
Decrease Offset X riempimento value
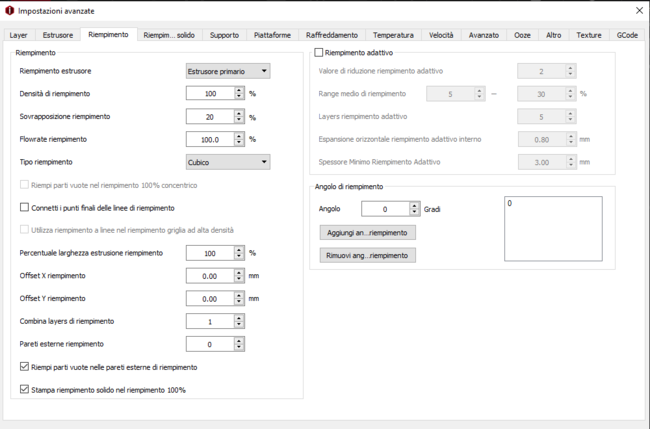pyautogui.click(x=239, y=280)
